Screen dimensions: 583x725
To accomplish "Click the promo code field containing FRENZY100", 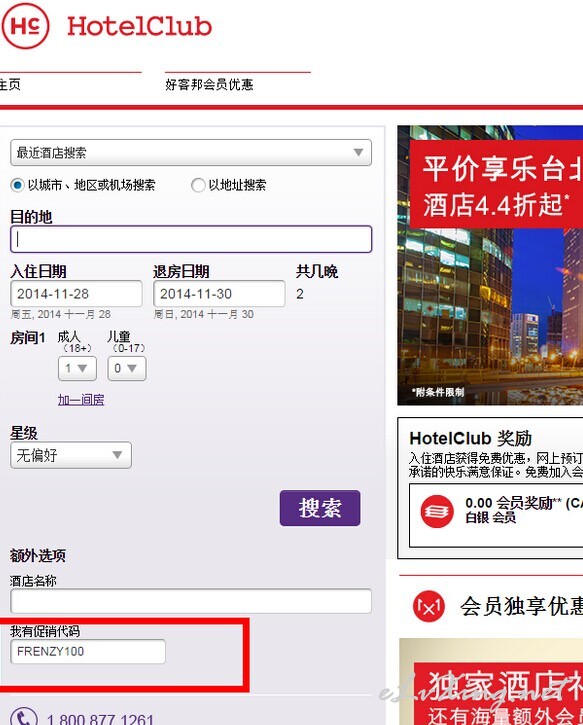I will (x=88, y=651).
